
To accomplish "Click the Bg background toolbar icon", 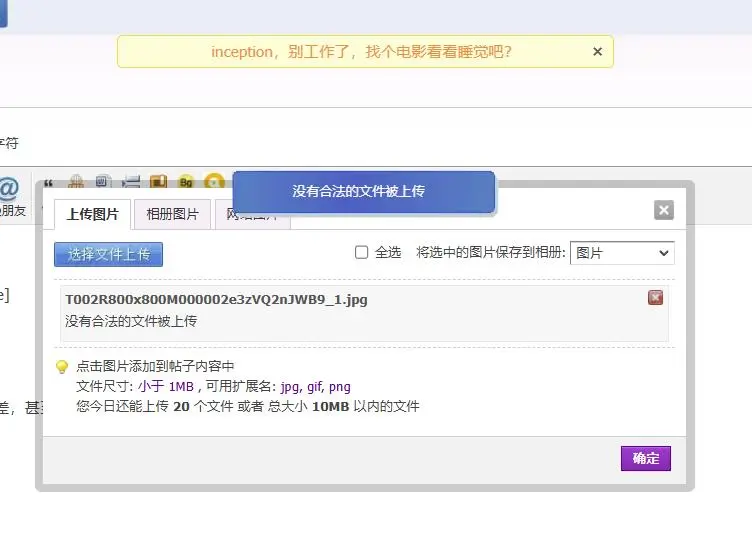I will pos(186,182).
